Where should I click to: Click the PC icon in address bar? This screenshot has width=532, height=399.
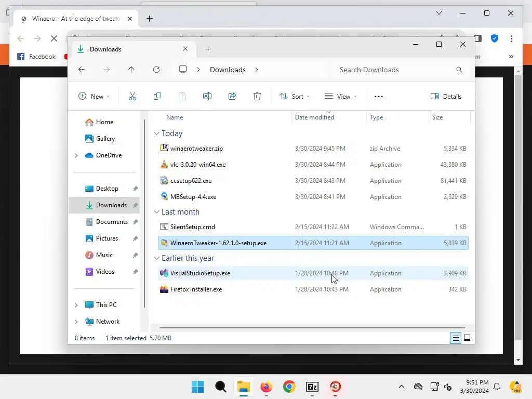point(183,70)
